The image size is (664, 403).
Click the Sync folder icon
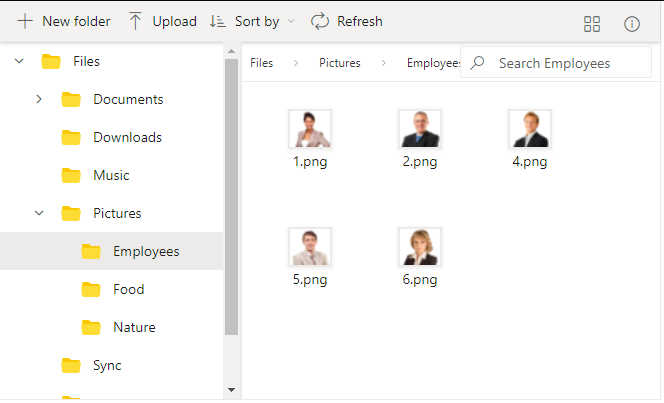(x=71, y=365)
